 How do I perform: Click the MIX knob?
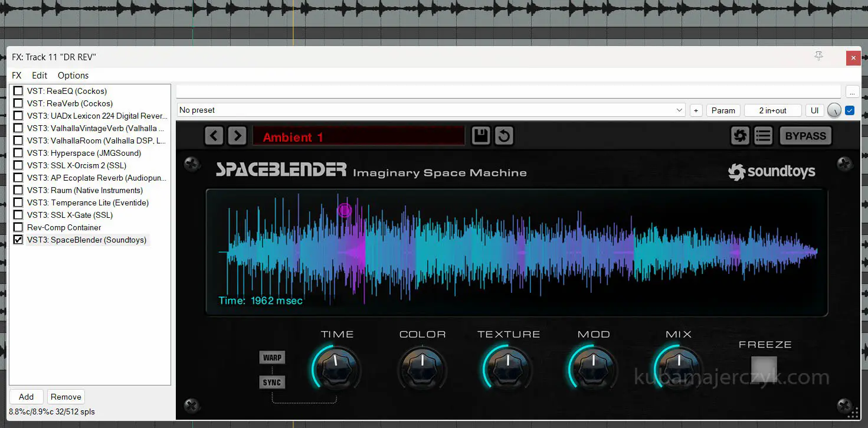(x=678, y=367)
